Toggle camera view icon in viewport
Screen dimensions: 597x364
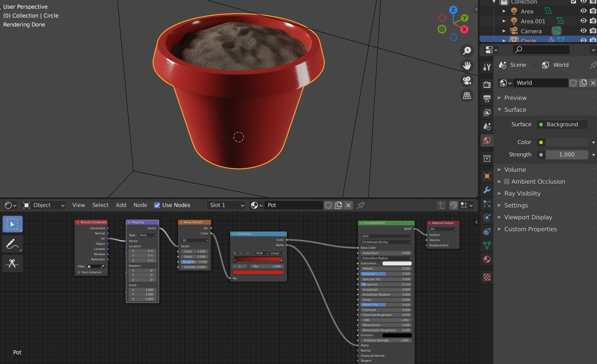click(467, 80)
